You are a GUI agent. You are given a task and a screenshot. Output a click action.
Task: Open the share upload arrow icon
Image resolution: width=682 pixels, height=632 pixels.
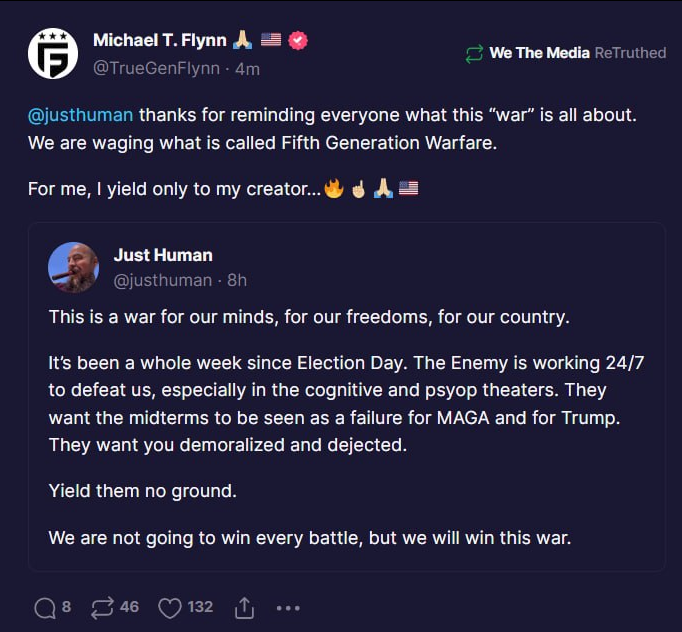pos(243,607)
